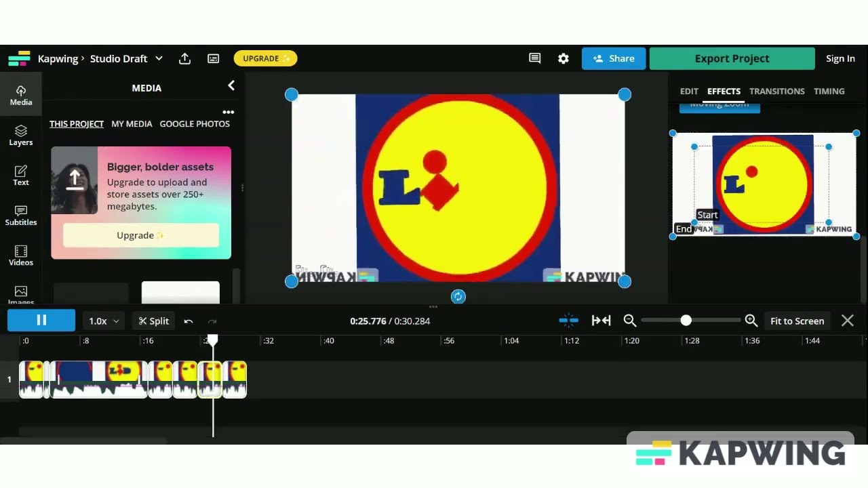This screenshot has width=868, height=488.
Task: Open the comments panel icon
Action: pos(534,58)
